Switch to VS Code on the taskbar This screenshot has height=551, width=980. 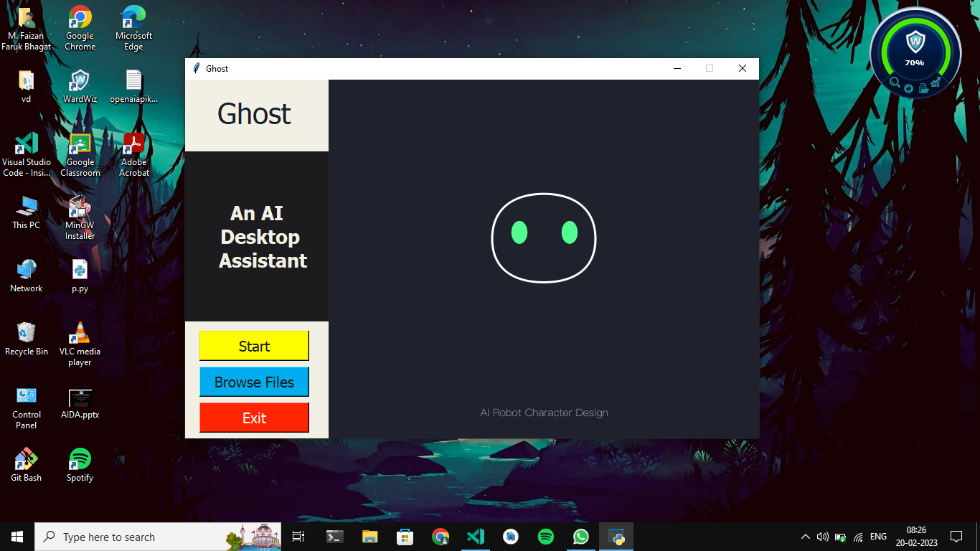tap(475, 537)
